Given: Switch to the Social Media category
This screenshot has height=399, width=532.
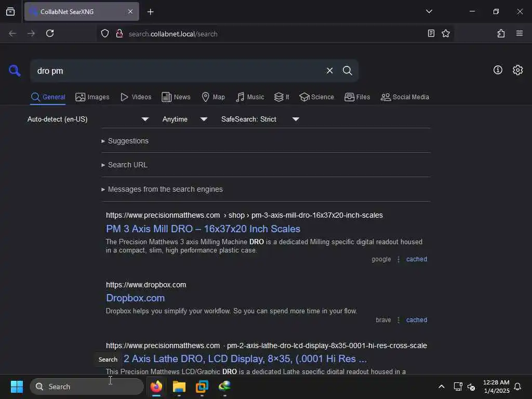Looking at the screenshot, I should pyautogui.click(x=405, y=97).
